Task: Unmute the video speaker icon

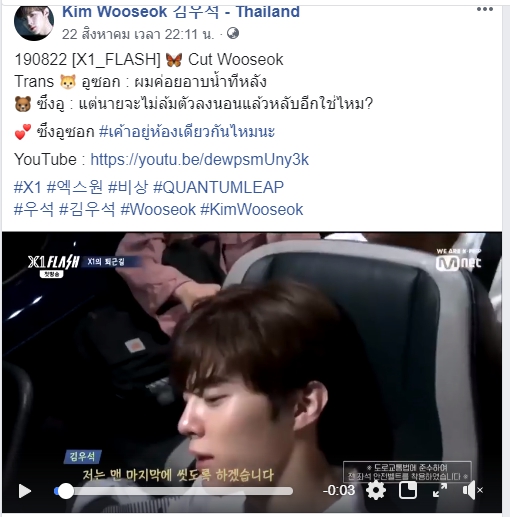Action: (472, 490)
